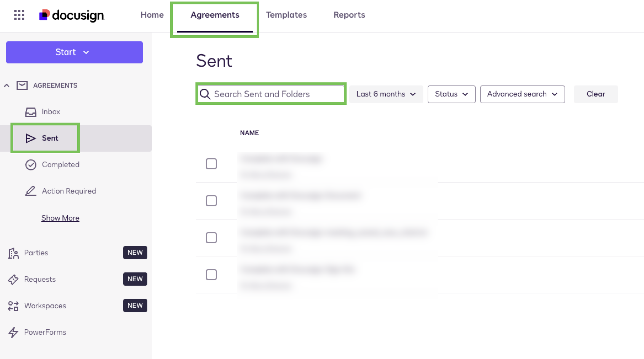
Task: Collapse the Agreements sidebar section
Action: point(7,85)
